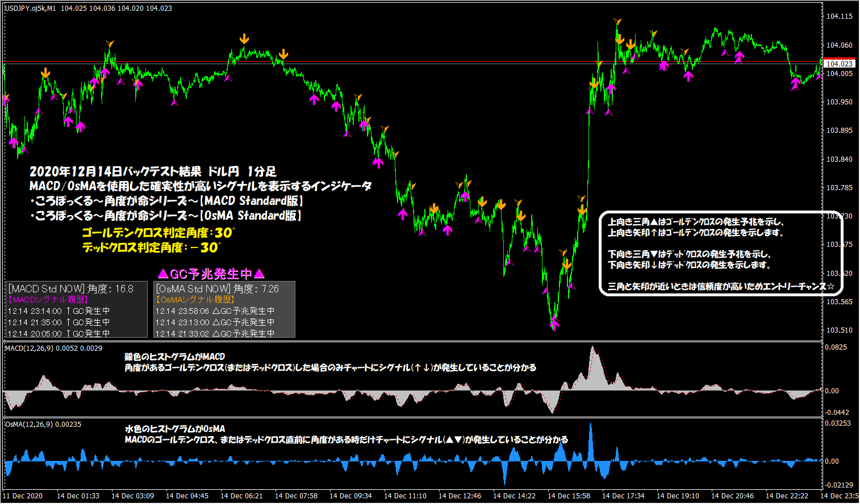Screen dimensions: 860x504
Task: Click the 0.0825 MACD scale value
Action: pyautogui.click(x=836, y=347)
